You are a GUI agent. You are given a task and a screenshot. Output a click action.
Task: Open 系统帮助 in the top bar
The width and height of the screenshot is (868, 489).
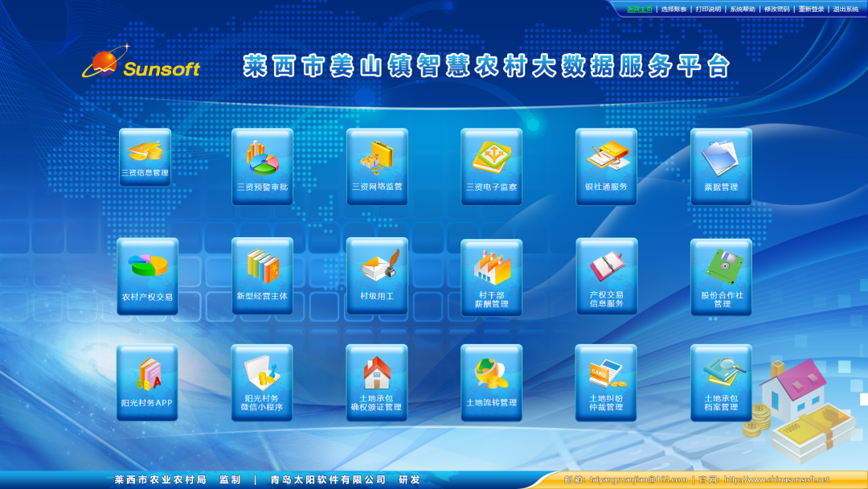(x=743, y=10)
